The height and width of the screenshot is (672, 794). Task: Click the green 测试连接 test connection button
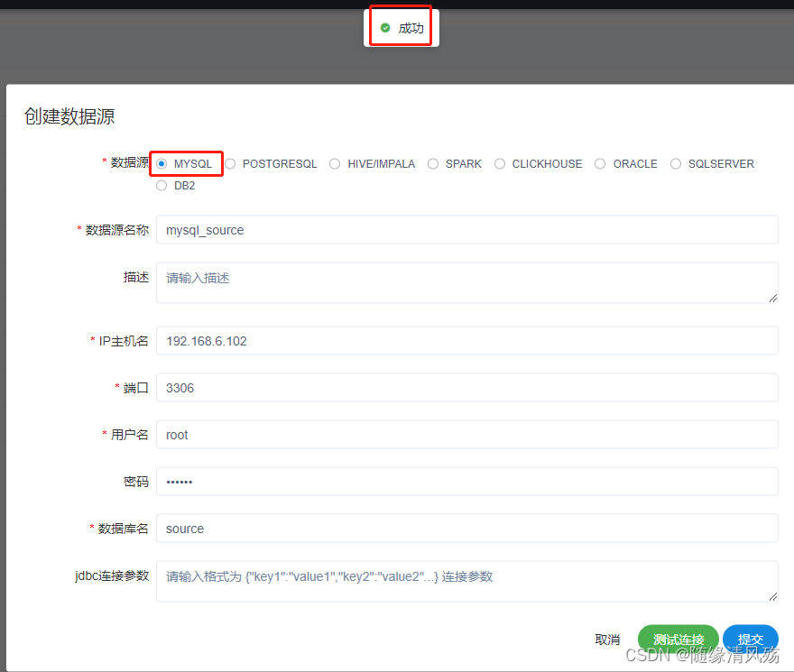click(x=678, y=640)
